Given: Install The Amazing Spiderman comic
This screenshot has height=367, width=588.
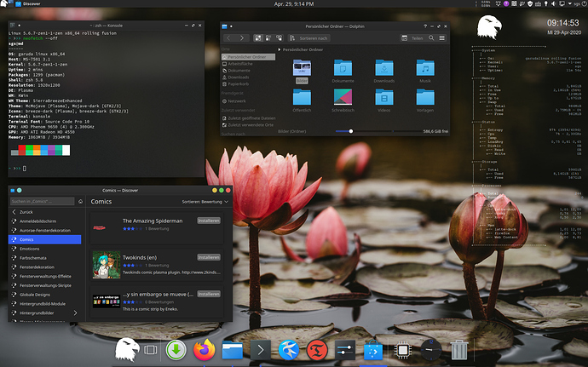Looking at the screenshot, I should 209,221.
